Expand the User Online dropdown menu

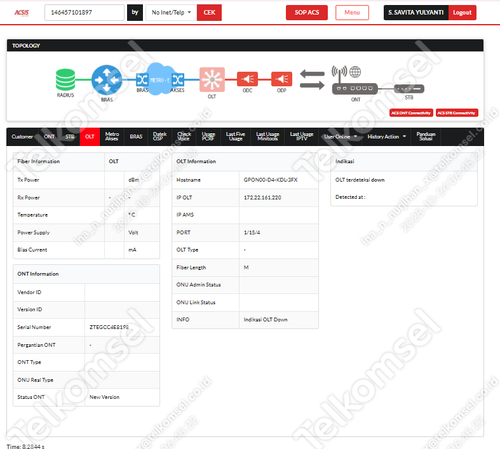pyautogui.click(x=340, y=137)
